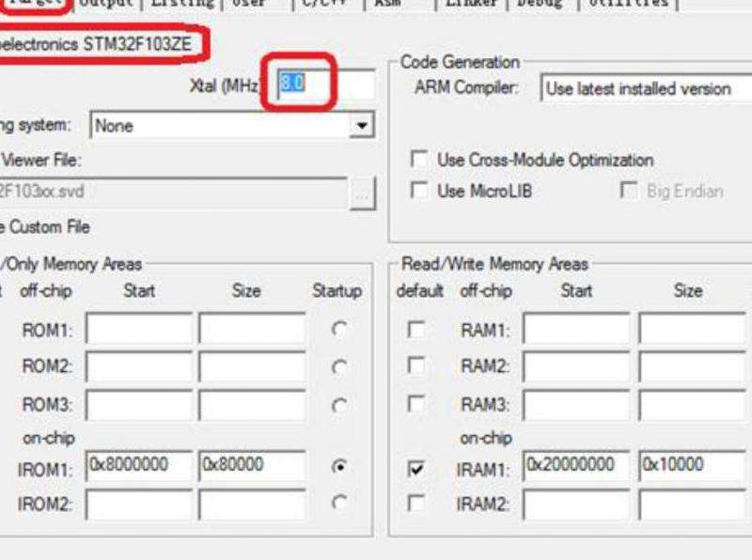
Task: Click the Read/Write Memory Areas label
Action: point(494,264)
